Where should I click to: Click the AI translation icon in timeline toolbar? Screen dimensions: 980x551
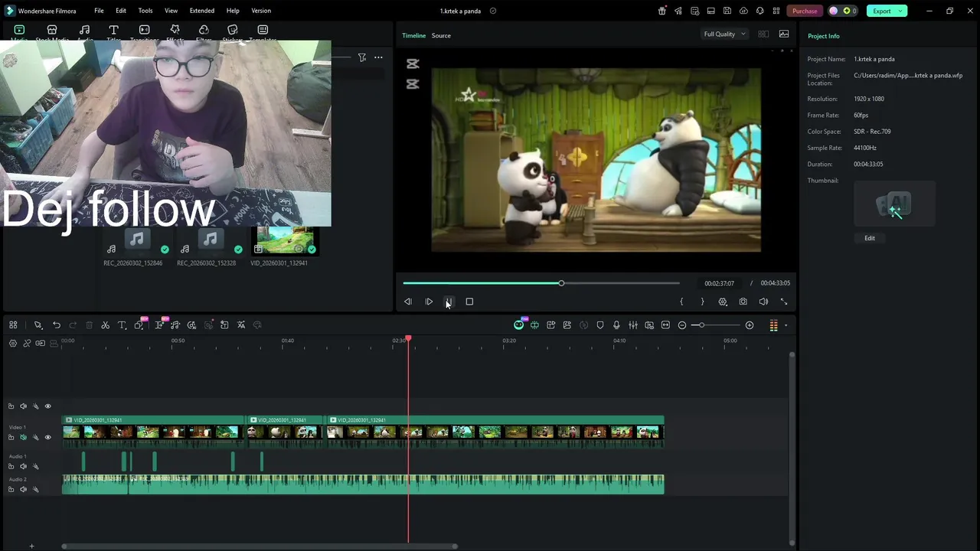click(x=241, y=325)
